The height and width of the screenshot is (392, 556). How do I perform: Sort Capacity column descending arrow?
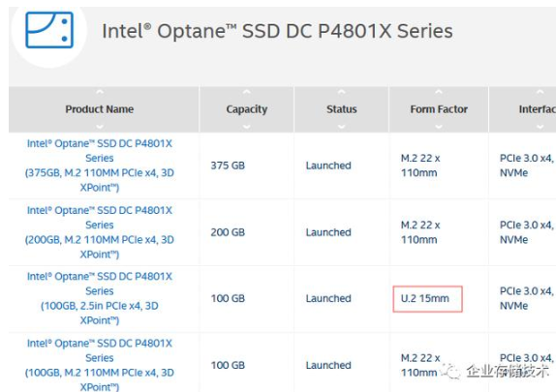click(246, 127)
